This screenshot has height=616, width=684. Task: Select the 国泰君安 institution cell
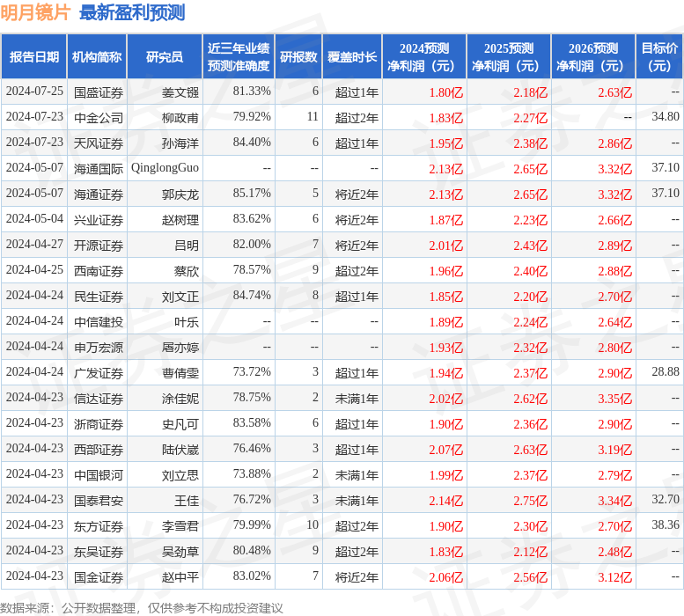point(98,501)
